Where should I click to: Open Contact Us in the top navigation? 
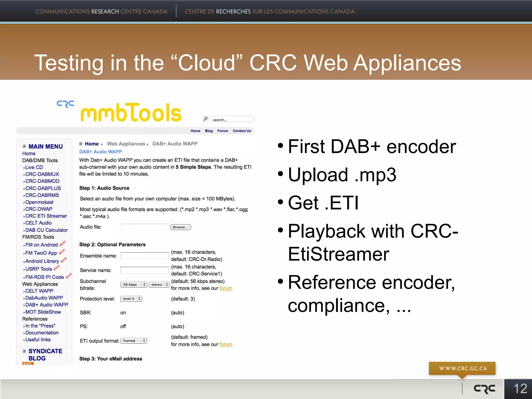(242, 131)
